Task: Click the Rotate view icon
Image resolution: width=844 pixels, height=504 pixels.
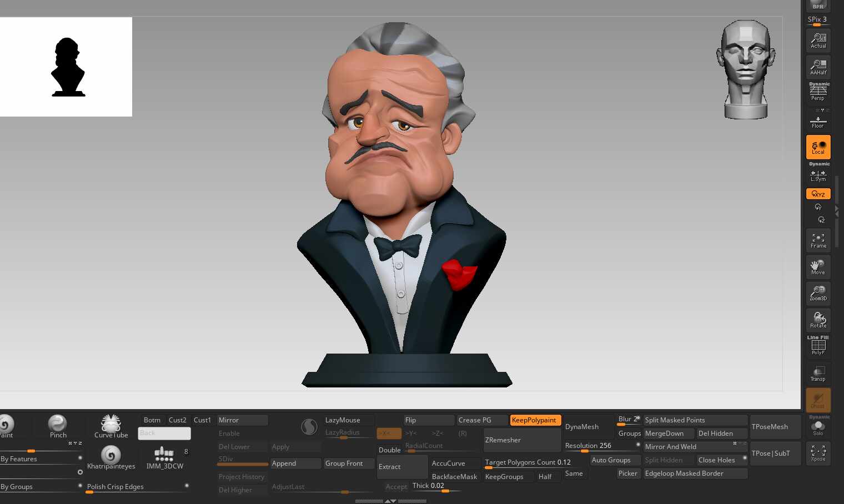Action: 818,320
